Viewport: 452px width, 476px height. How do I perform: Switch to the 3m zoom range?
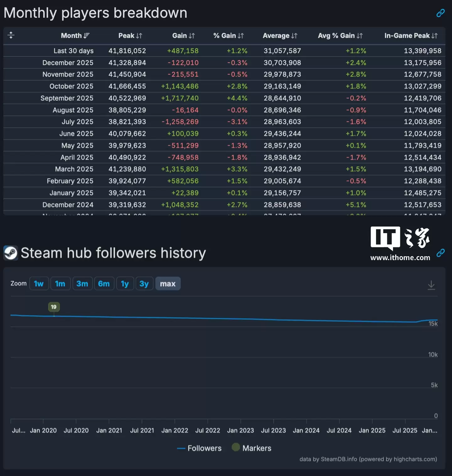(x=83, y=283)
